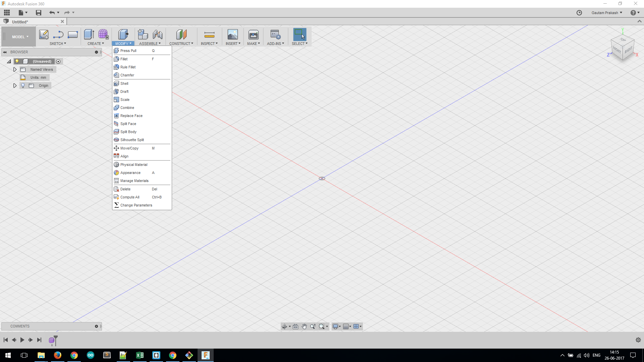
Task: Open the SKETCH dropdown menu
Action: (x=58, y=44)
